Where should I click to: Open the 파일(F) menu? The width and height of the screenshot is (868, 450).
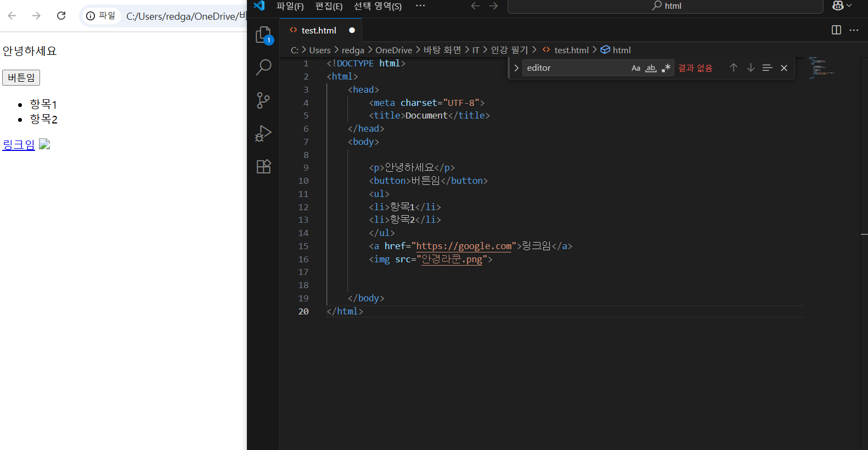[290, 6]
